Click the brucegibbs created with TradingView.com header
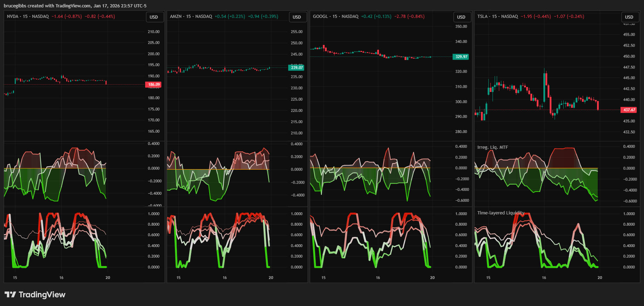Viewport: 644px width, 306px height. (75, 6)
